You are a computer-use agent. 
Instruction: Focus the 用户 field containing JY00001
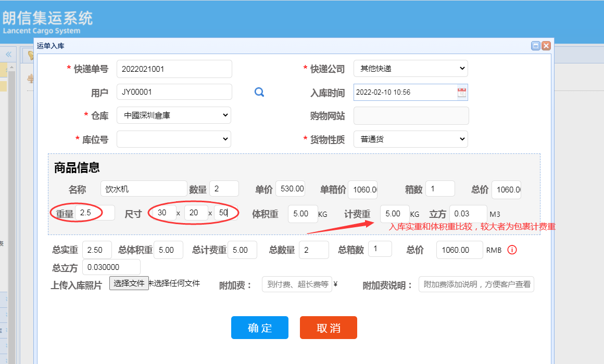[x=174, y=92]
